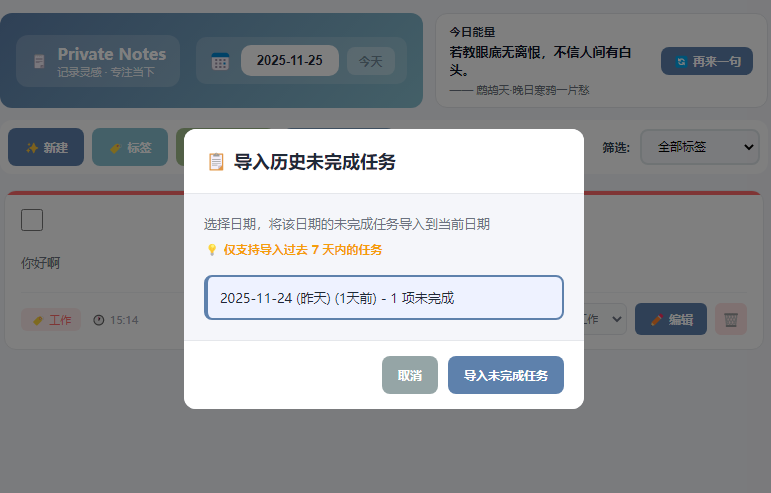This screenshot has width=771, height=493.
Task: Click the 新建 button
Action: 46,147
